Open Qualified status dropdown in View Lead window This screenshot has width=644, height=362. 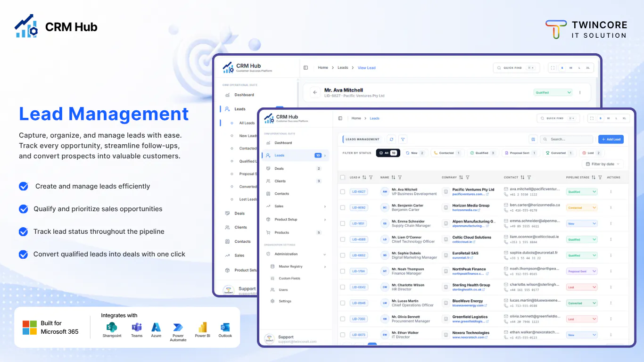coord(553,92)
